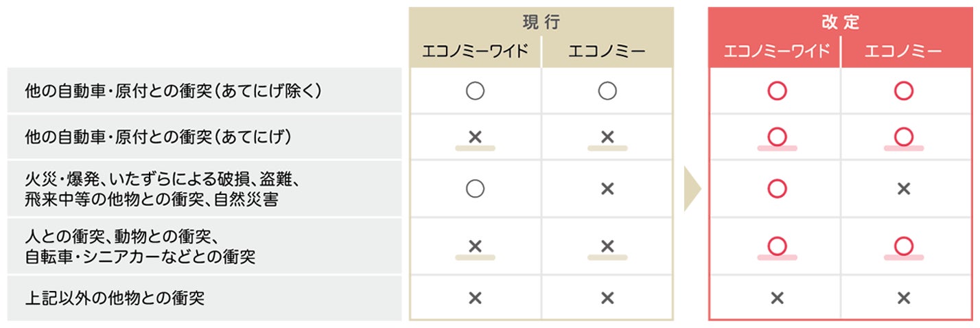Select the 改定 header title

(841, 22)
